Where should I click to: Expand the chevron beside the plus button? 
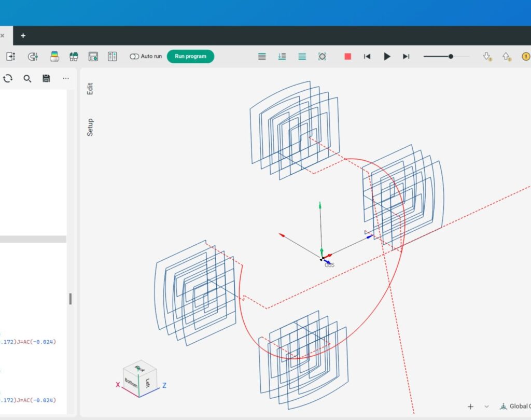(486, 407)
